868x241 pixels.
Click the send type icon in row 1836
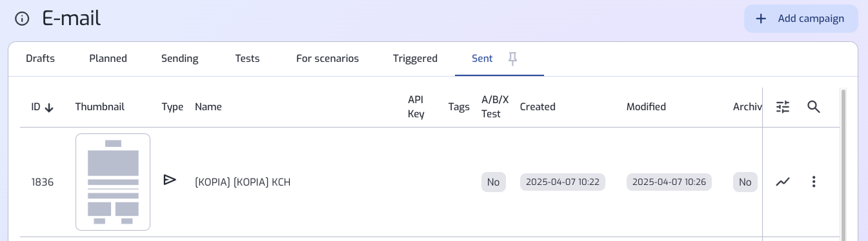pos(170,180)
